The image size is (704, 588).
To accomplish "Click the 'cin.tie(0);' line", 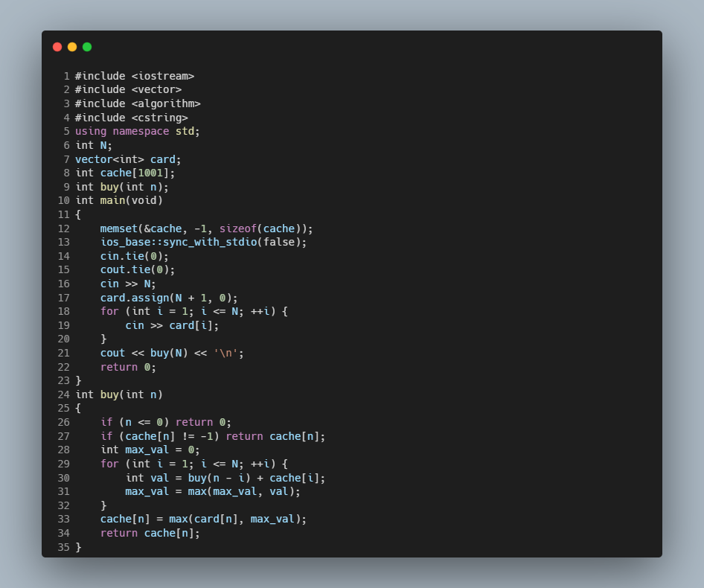I will tap(134, 256).
